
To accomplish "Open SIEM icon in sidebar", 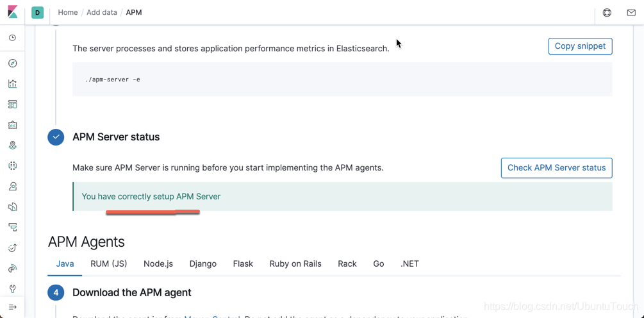I will tap(13, 268).
